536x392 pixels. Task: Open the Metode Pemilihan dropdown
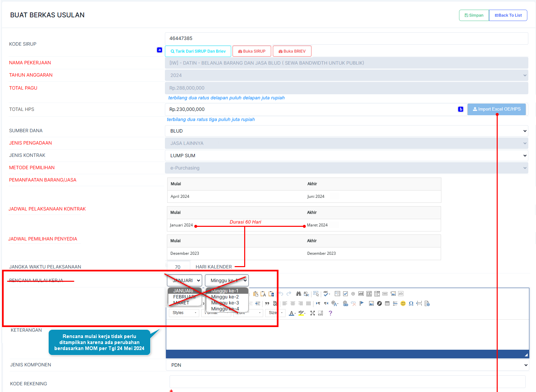click(346, 168)
